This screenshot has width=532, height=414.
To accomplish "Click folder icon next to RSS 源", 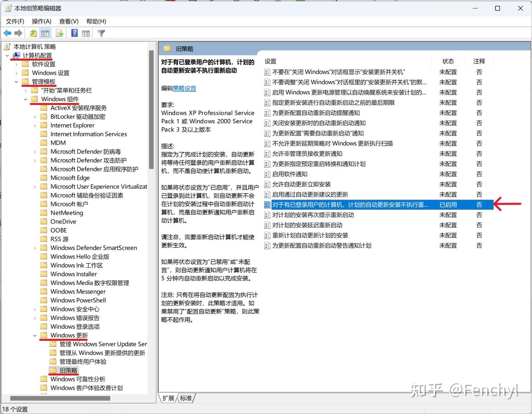I will click(44, 239).
